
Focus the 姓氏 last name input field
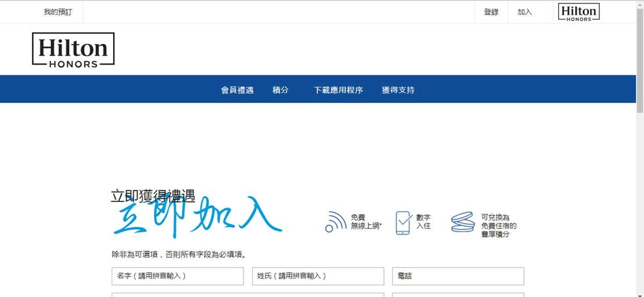[x=318, y=276]
